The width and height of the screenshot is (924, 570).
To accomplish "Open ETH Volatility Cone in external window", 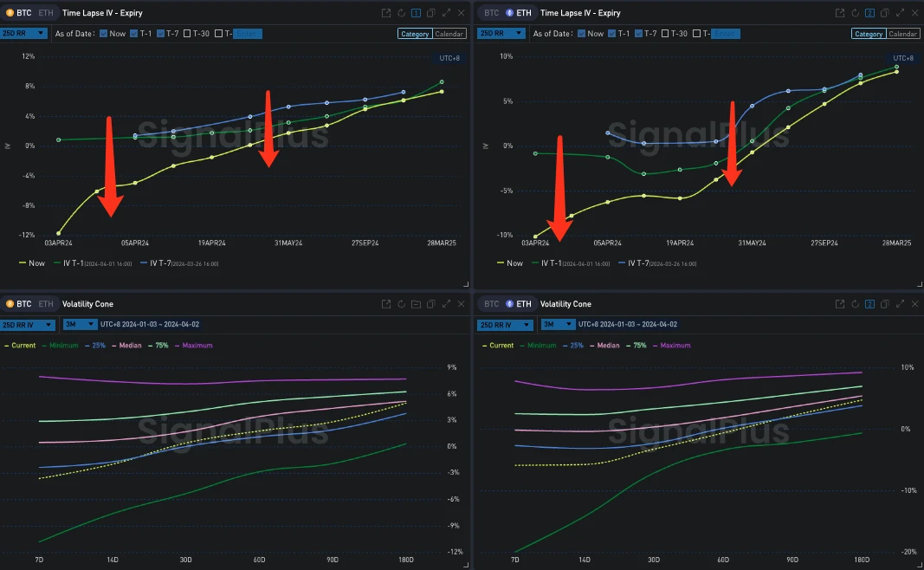I will pos(839,304).
